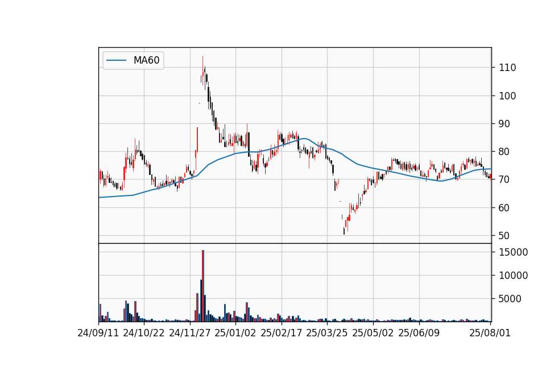546x392 pixels.
Task: Click the 60 price axis label
Action: (x=504, y=208)
